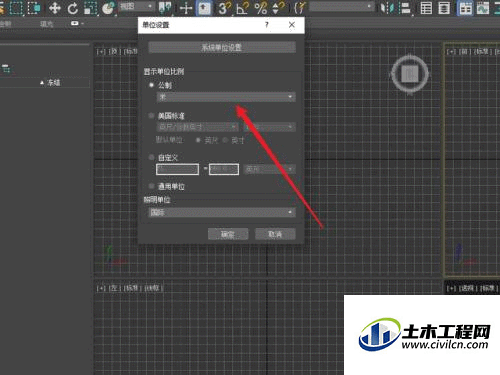The width and height of the screenshot is (500, 375).
Task: Toggle the Percent Snap button
Action: point(260,8)
